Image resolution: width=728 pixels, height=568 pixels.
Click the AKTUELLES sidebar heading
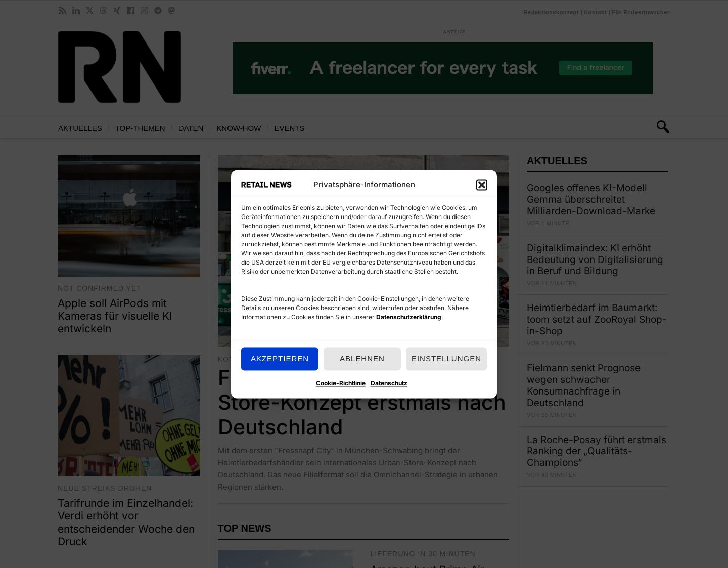click(557, 161)
